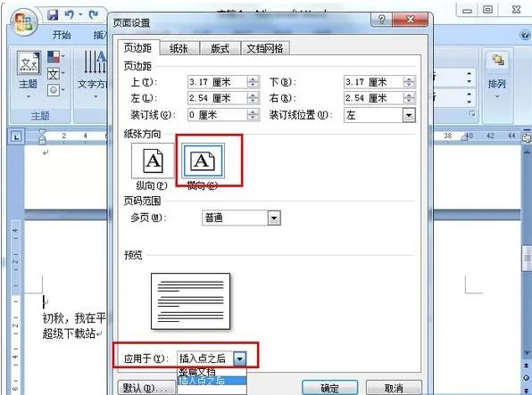Viewport: 532px width, 395px height.
Task: Redo action in quick access toolbar
Action: click(x=94, y=14)
